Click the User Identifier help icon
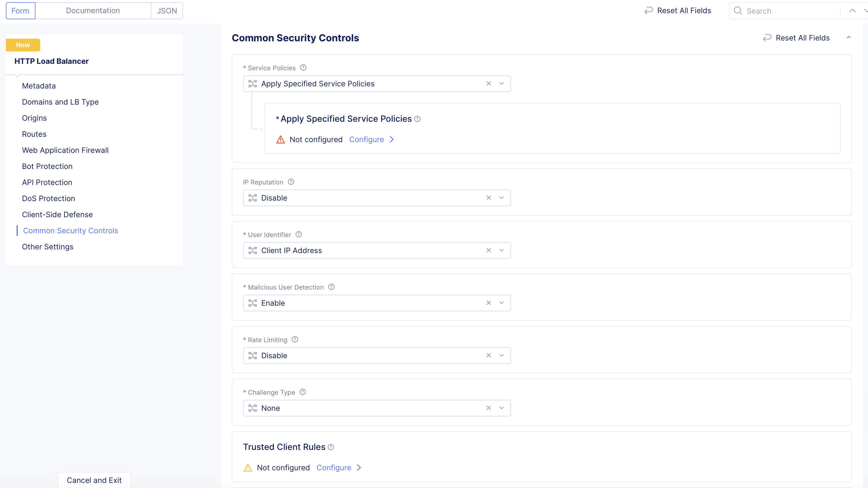Screen dimensions: 868x488 point(299,234)
